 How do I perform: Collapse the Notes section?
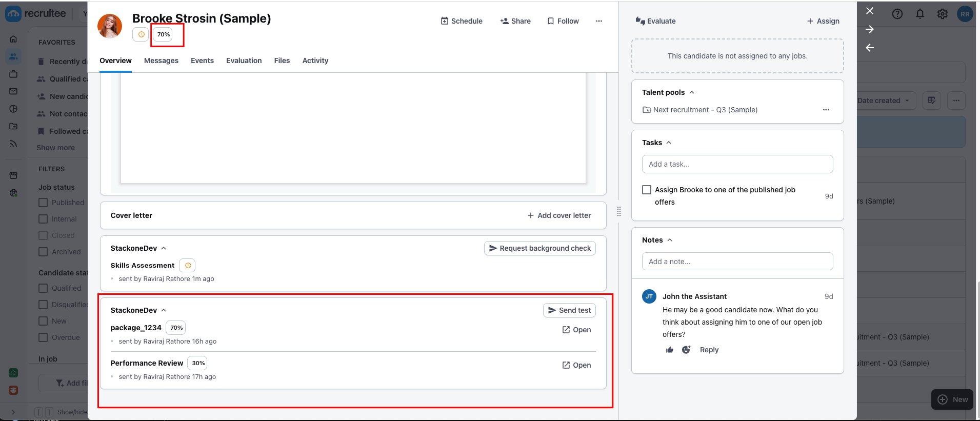click(670, 240)
